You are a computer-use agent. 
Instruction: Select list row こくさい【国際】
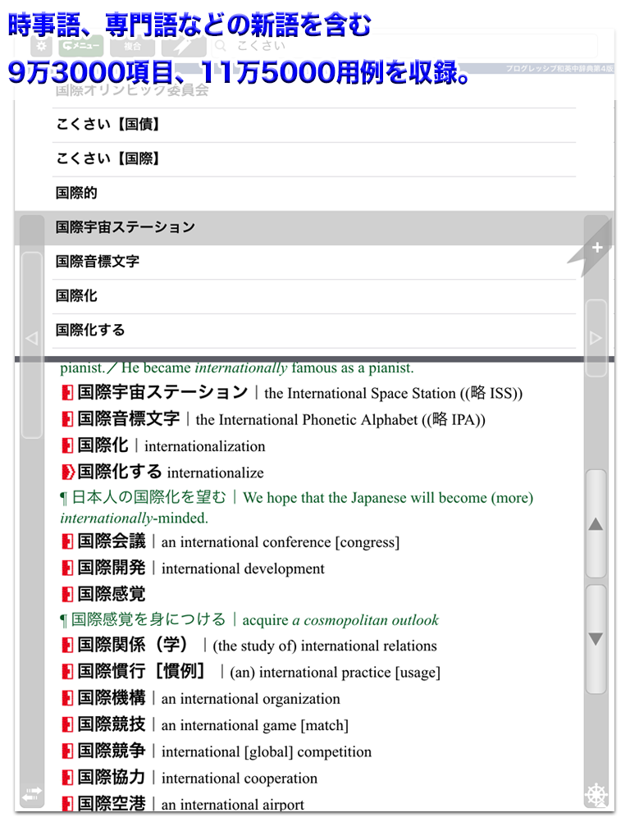[x=314, y=159]
